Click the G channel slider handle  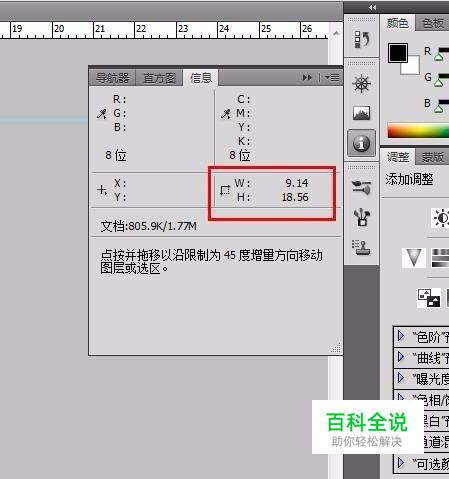(x=439, y=83)
